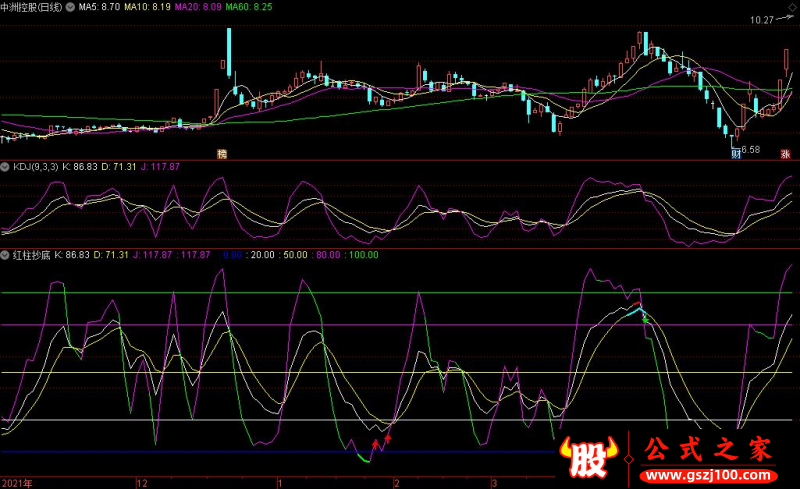Click the 财 marker below the price chart
This screenshot has width=800, height=489.
click(736, 154)
